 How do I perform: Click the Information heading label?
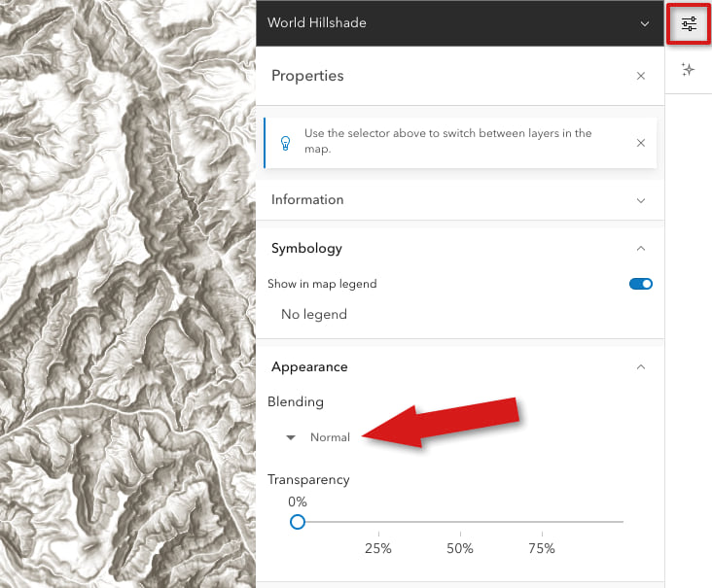307,200
